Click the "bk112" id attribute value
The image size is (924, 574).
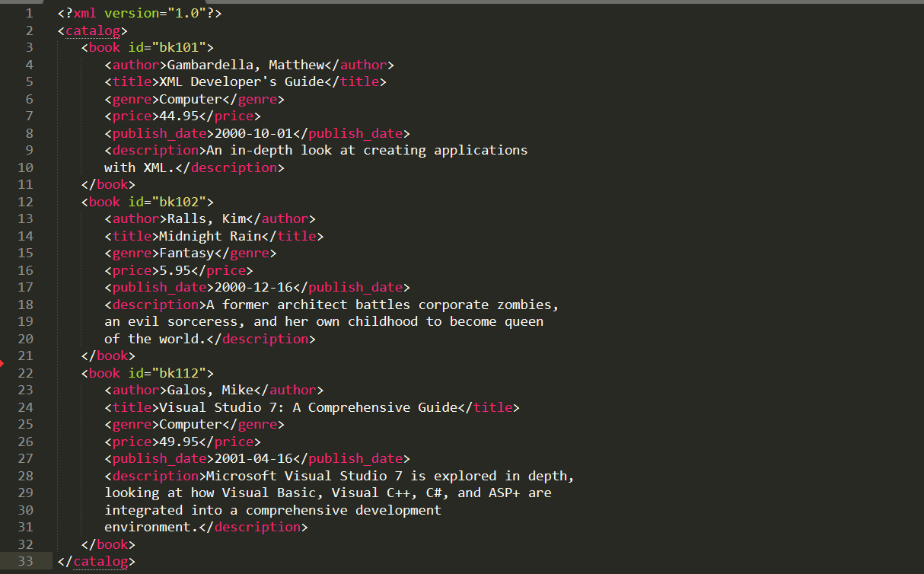[x=179, y=373]
